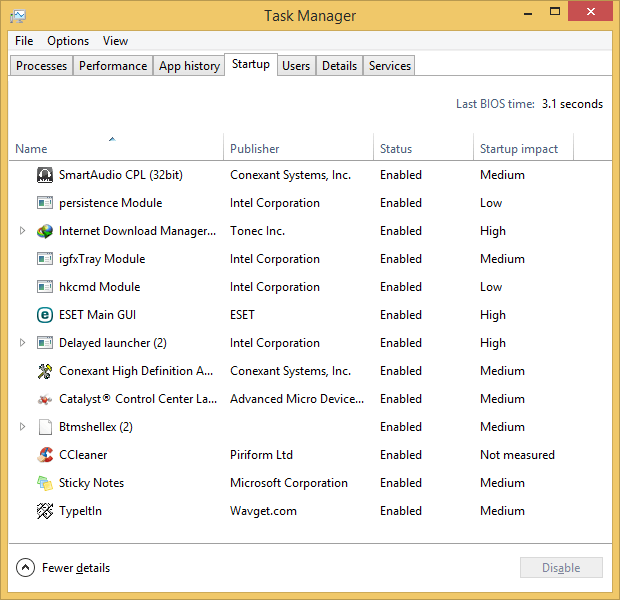The image size is (620, 600).
Task: Select the Internet Download Manager row
Action: [310, 231]
